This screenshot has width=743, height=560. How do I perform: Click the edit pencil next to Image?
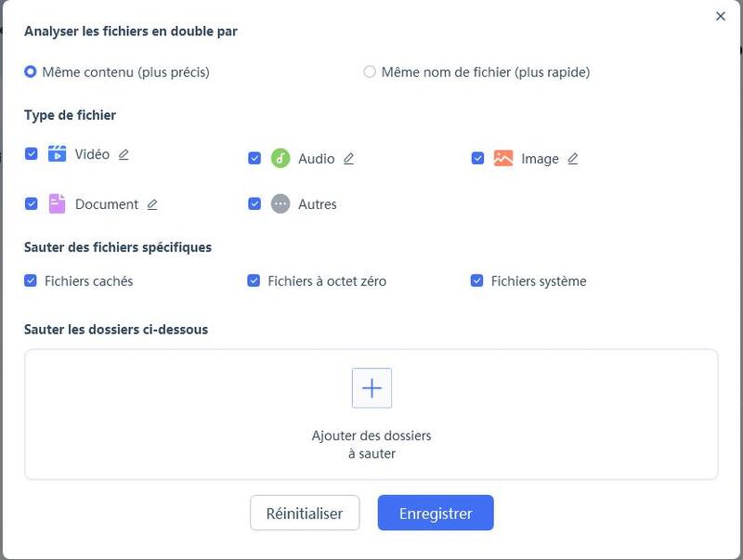pos(572,159)
